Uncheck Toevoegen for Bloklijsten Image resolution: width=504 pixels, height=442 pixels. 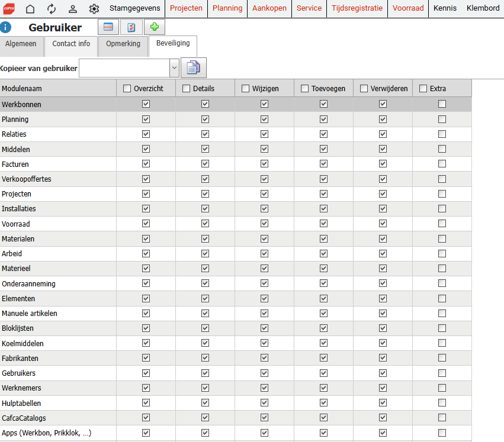pyautogui.click(x=324, y=328)
